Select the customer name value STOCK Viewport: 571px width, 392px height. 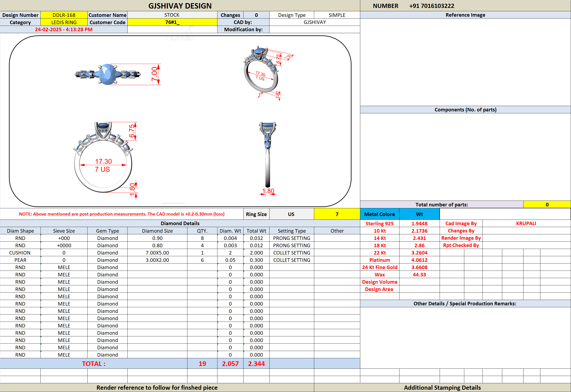[172, 15]
